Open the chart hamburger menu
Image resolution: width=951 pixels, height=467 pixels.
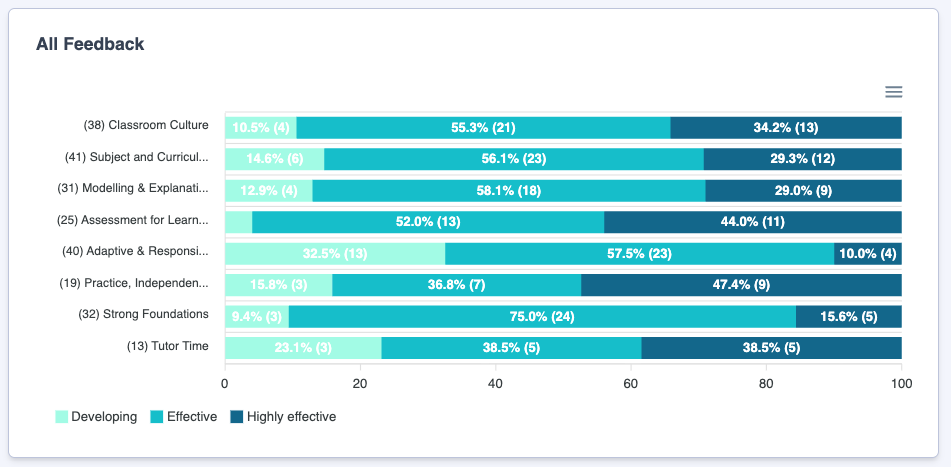pos(894,92)
